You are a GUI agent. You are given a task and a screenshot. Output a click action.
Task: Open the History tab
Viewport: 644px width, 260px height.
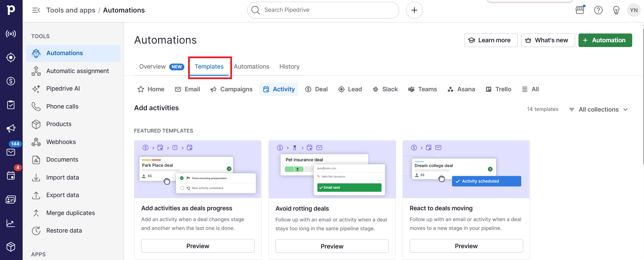coord(289,67)
